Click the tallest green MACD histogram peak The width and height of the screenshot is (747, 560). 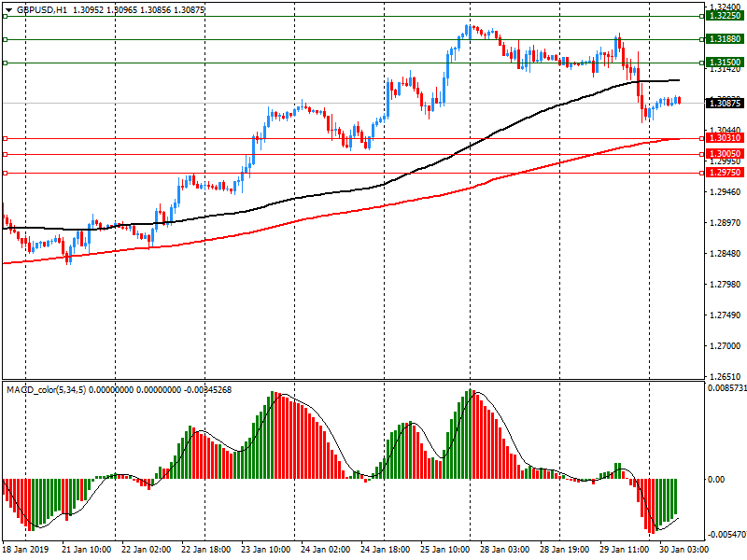pos(472,392)
